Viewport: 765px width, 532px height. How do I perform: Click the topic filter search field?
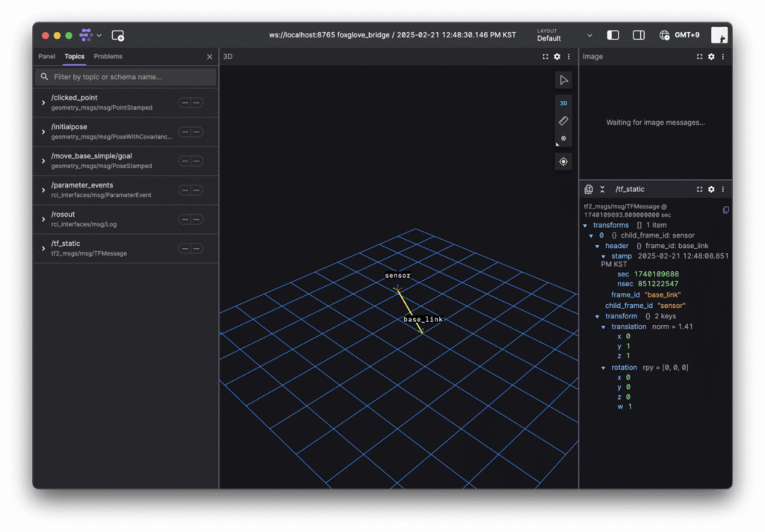pos(127,77)
